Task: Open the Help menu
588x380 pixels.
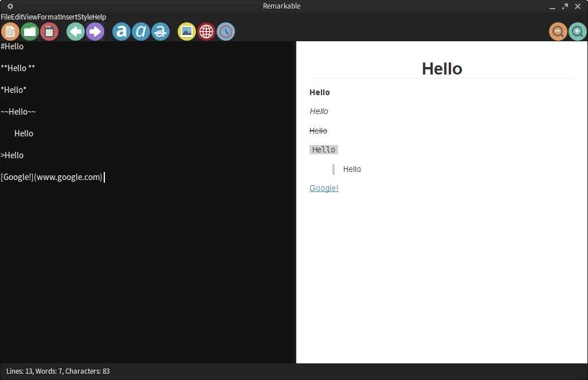Action: pos(99,17)
